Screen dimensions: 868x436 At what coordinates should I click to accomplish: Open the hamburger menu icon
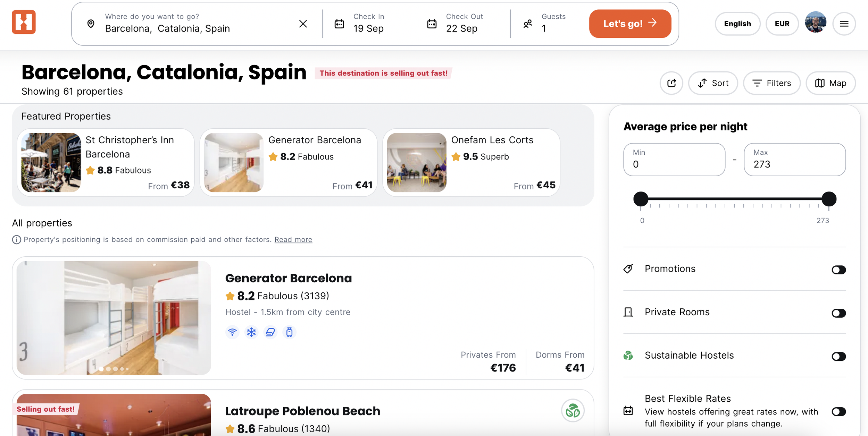coord(844,24)
